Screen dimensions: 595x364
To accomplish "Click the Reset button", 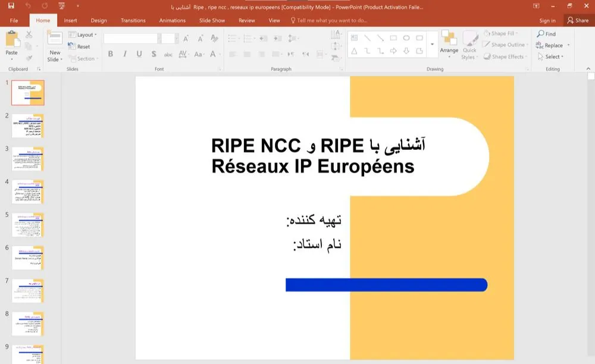I will tap(80, 46).
